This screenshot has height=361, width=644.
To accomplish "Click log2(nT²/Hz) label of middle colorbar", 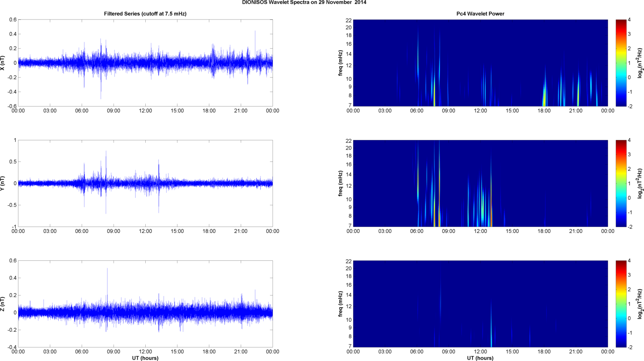I will pos(640,183).
